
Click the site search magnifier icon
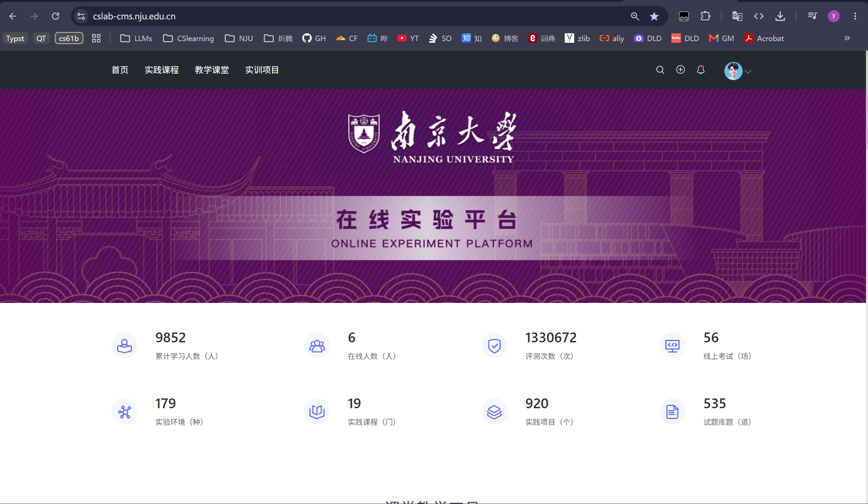coord(660,70)
